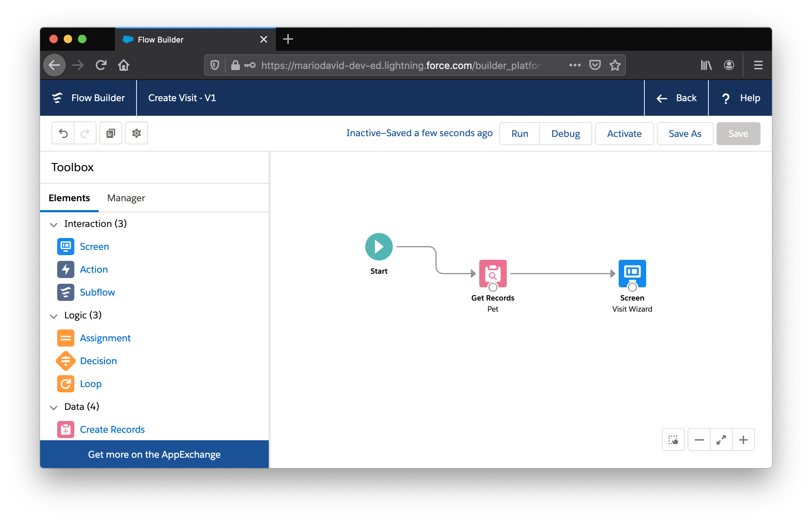Viewport: 812px width, 521px height.
Task: Click the browser home icon
Action: click(x=124, y=65)
